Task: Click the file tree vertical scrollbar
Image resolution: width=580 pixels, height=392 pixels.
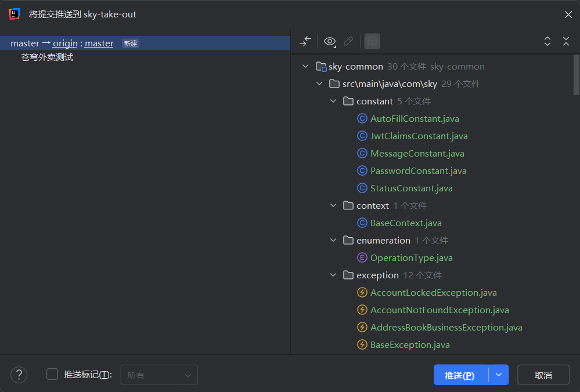Action: pos(576,75)
